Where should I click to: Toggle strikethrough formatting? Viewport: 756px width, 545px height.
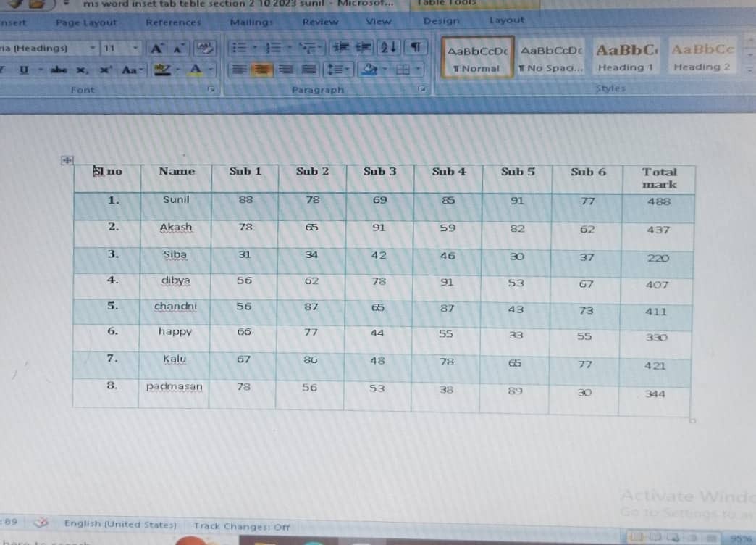click(x=58, y=70)
